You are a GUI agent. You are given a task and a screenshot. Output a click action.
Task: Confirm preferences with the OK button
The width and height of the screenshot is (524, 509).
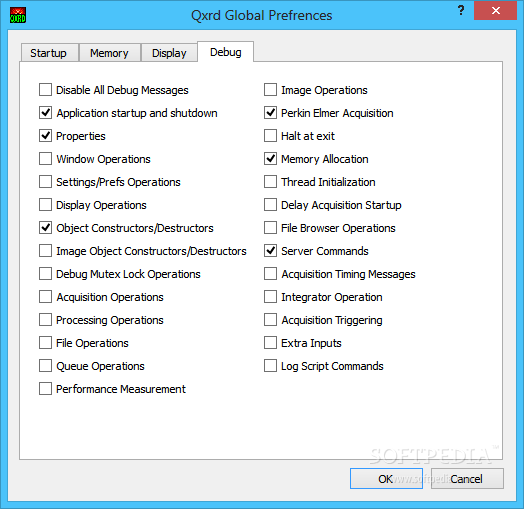tap(386, 479)
